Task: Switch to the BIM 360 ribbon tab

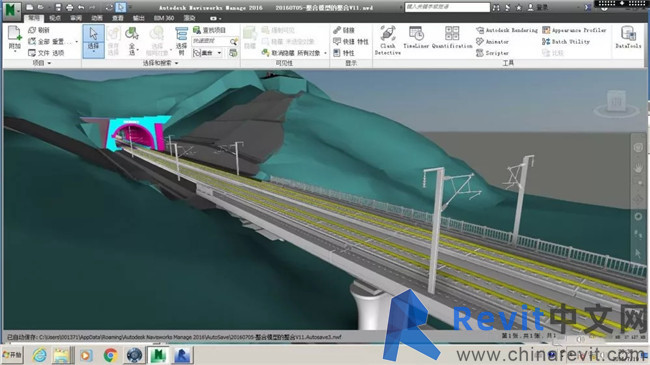Action: [x=164, y=18]
